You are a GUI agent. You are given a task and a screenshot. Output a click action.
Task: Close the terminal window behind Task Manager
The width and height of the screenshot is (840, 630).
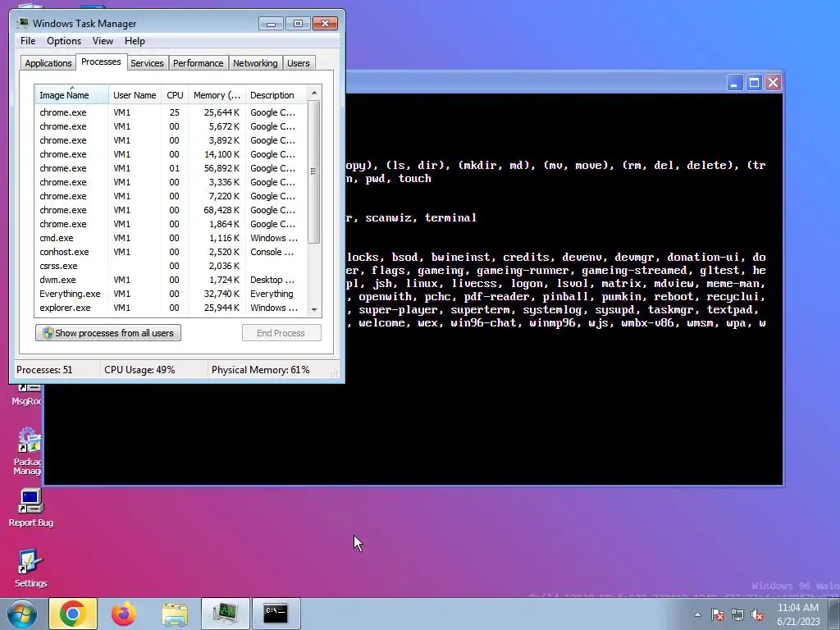click(x=773, y=83)
